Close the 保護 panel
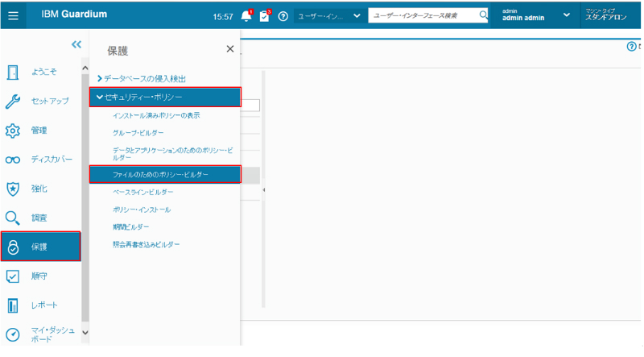The image size is (644, 357). tap(230, 49)
